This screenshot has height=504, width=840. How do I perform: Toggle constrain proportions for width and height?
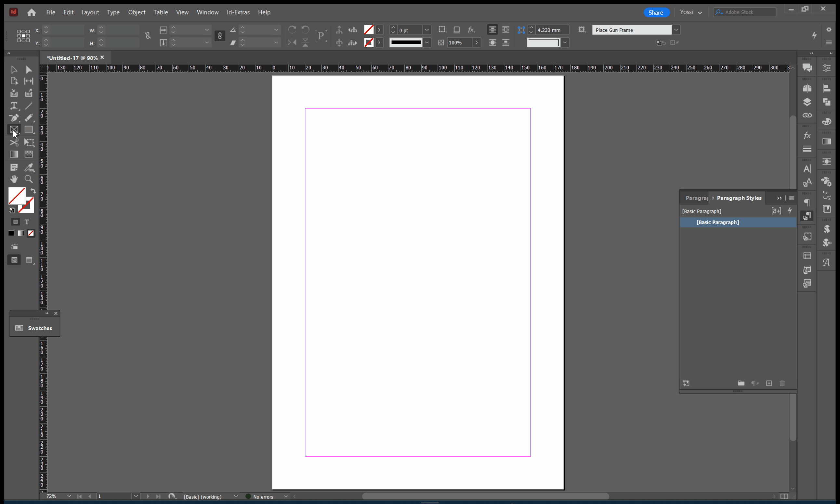tap(148, 36)
